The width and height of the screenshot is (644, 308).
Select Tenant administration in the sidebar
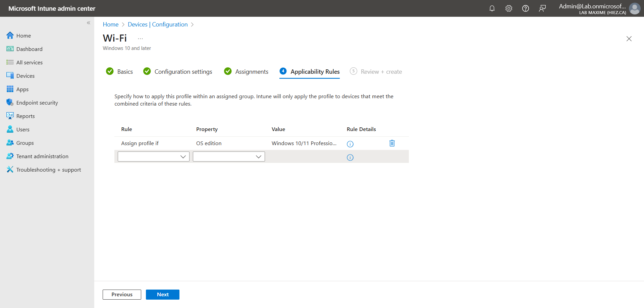pyautogui.click(x=42, y=156)
